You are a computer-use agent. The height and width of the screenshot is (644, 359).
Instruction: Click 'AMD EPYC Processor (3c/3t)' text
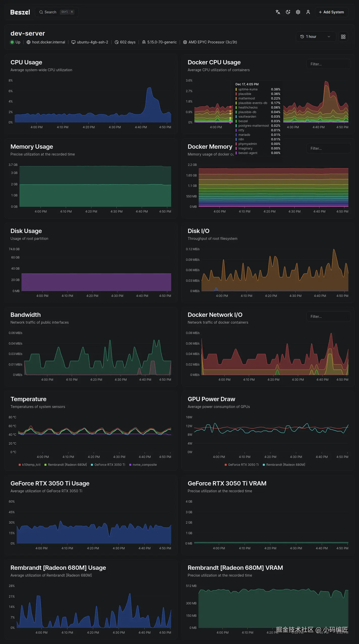click(x=213, y=42)
